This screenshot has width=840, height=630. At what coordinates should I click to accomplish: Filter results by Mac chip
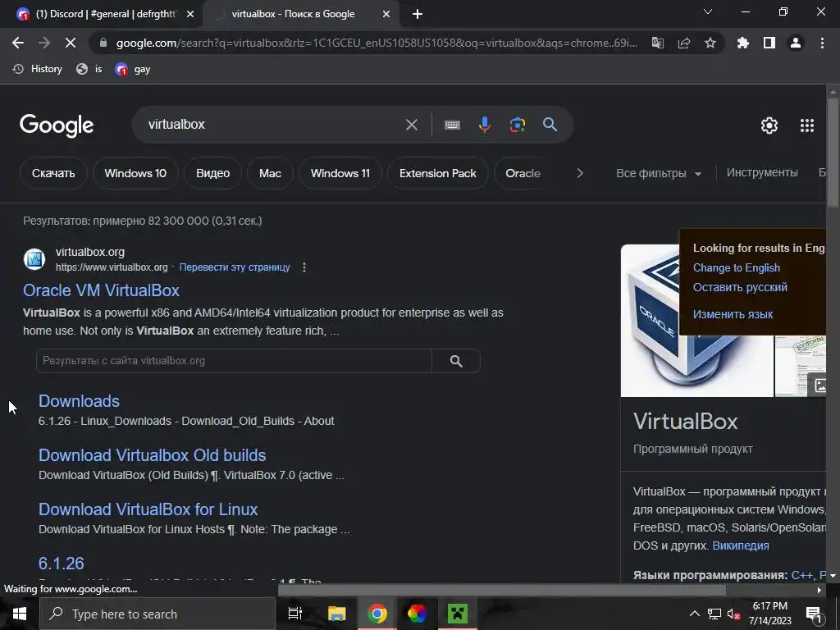(x=270, y=174)
